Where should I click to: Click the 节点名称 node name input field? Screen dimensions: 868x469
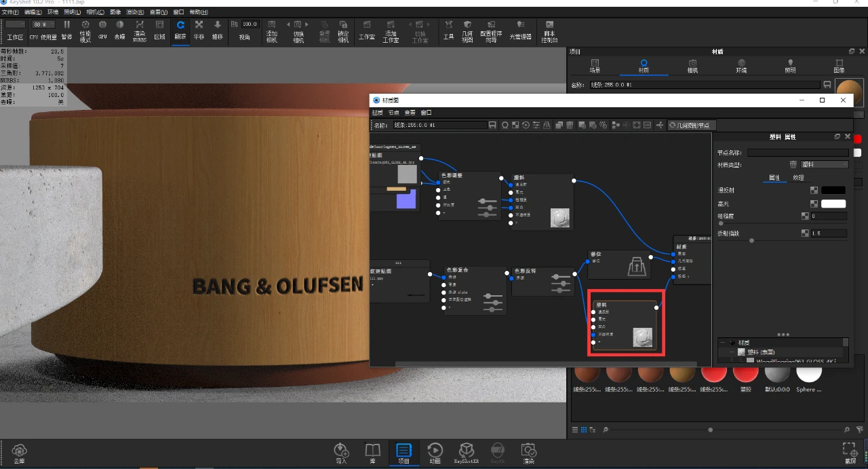click(797, 153)
